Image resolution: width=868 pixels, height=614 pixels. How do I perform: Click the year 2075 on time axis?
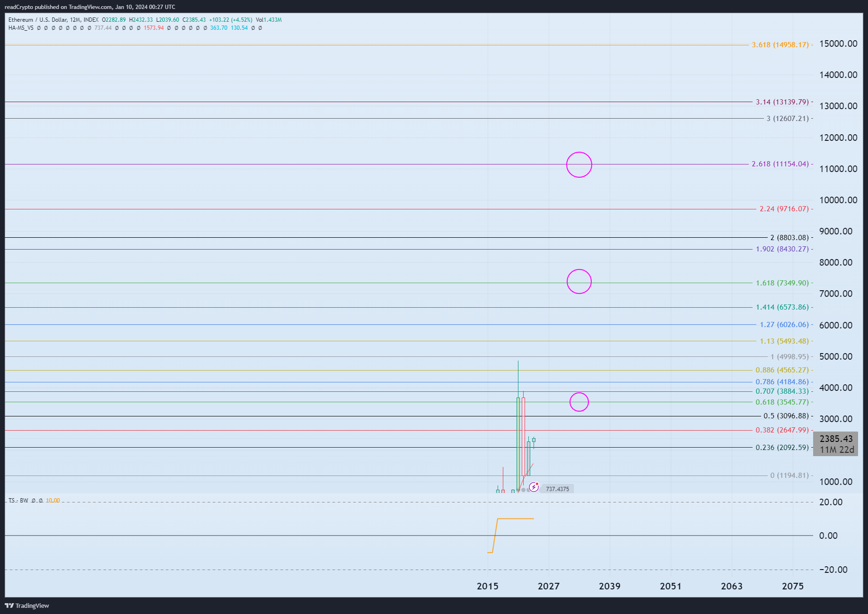(x=793, y=586)
